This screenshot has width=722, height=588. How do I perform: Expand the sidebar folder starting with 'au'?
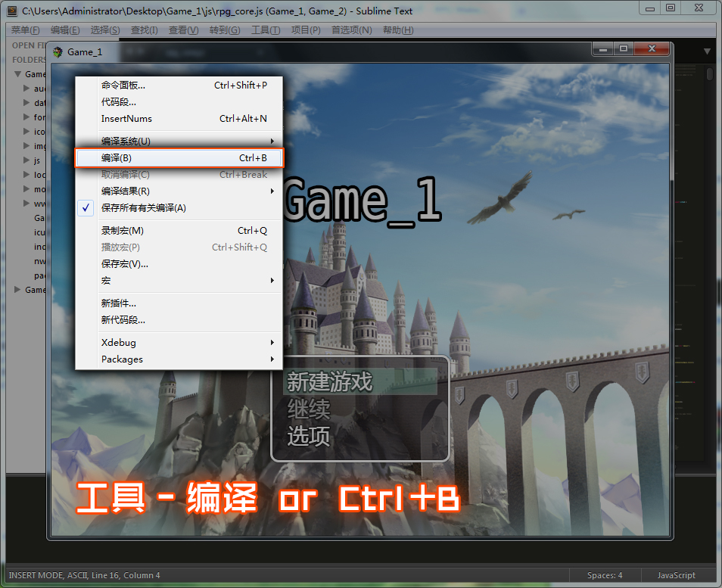(x=26, y=89)
